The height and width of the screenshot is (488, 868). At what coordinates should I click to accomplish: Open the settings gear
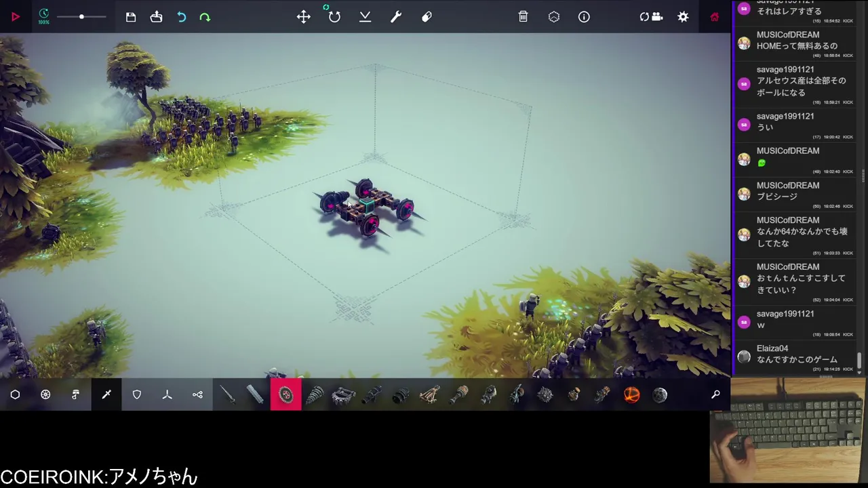683,17
